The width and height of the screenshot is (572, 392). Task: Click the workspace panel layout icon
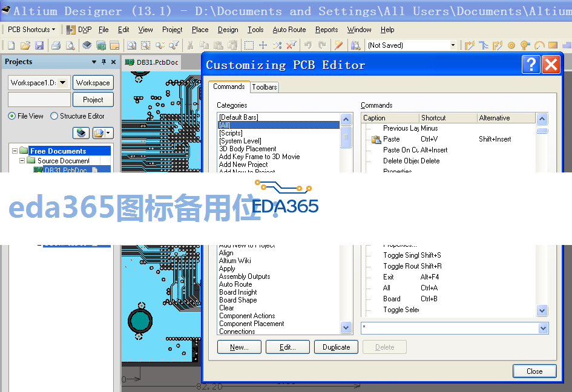[x=114, y=45]
